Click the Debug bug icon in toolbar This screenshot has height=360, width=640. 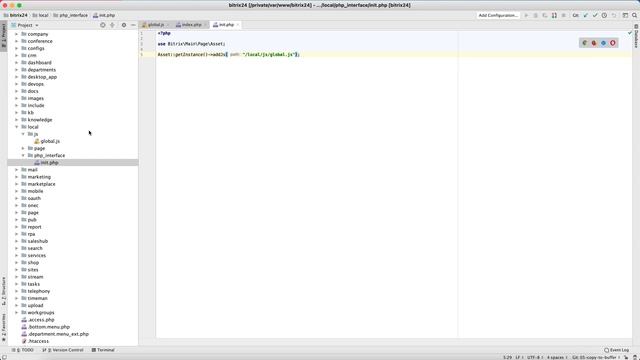pyautogui.click(x=536, y=16)
